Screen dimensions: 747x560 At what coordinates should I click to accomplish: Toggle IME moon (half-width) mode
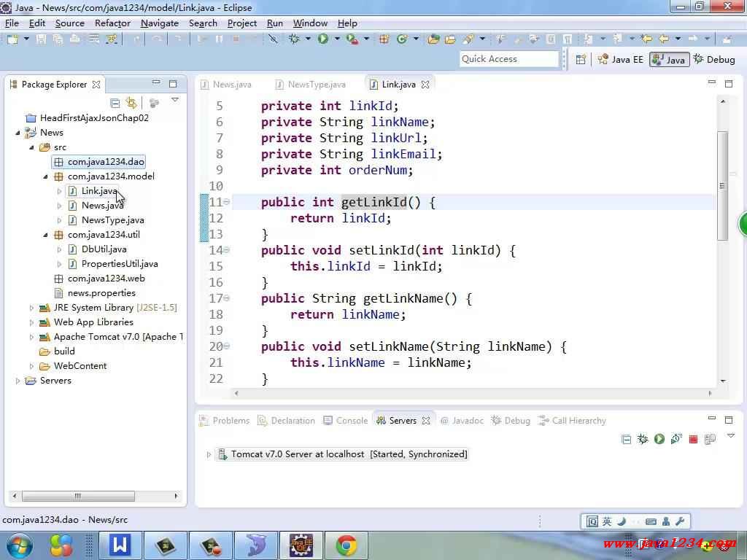click(622, 521)
